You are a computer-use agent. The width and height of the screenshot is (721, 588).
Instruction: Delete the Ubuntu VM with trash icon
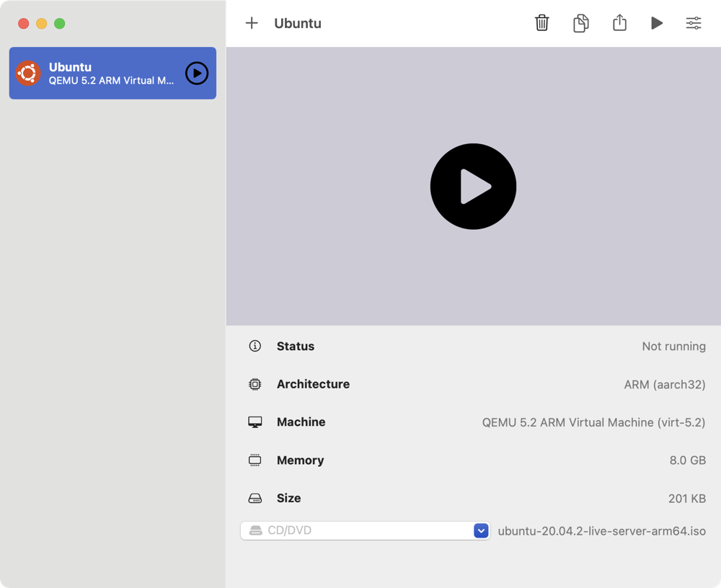[541, 23]
